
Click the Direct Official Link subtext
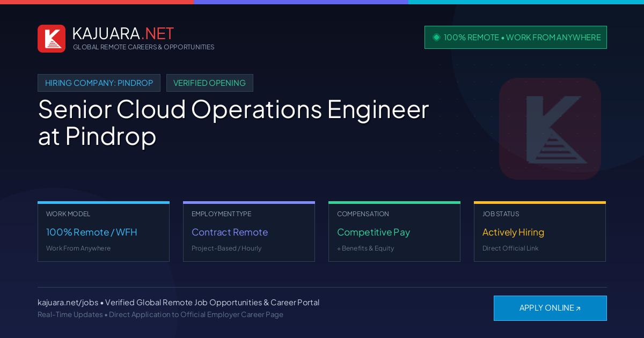(x=510, y=248)
